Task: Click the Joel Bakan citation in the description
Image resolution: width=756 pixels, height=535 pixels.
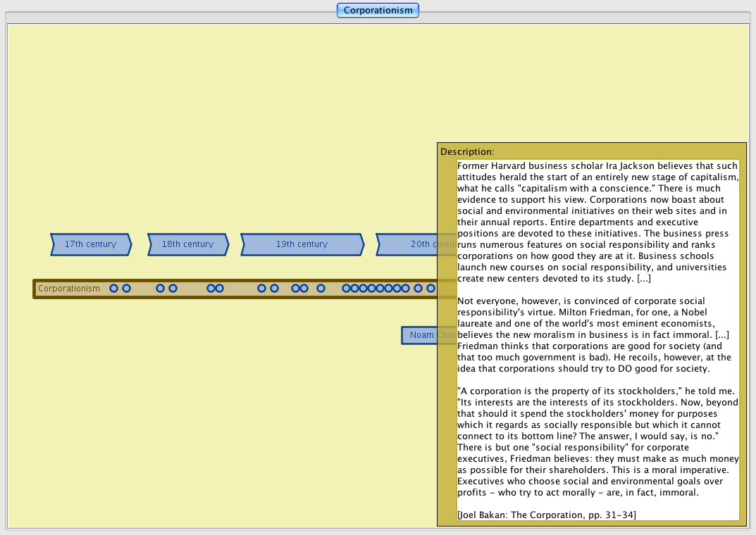Action: pyautogui.click(x=546, y=515)
